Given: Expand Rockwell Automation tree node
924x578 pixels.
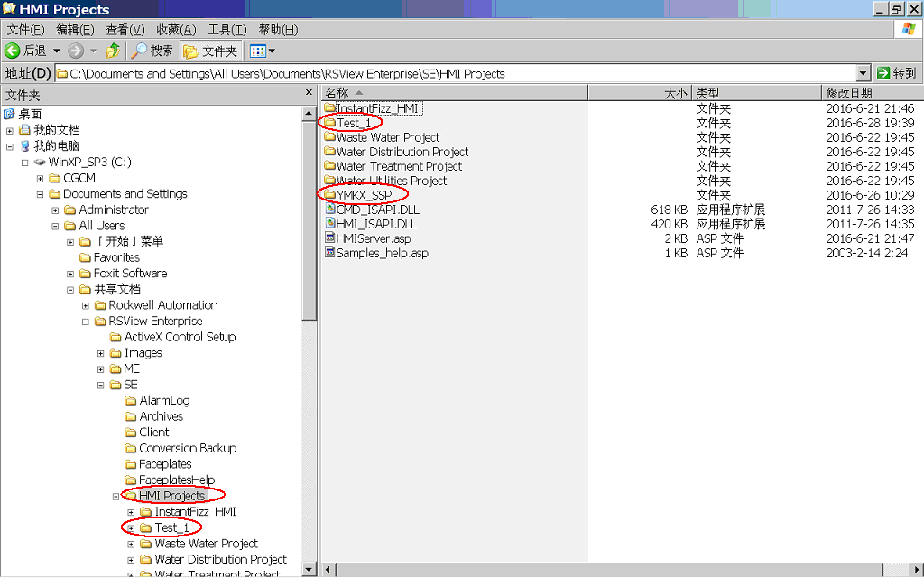Looking at the screenshot, I should [86, 305].
